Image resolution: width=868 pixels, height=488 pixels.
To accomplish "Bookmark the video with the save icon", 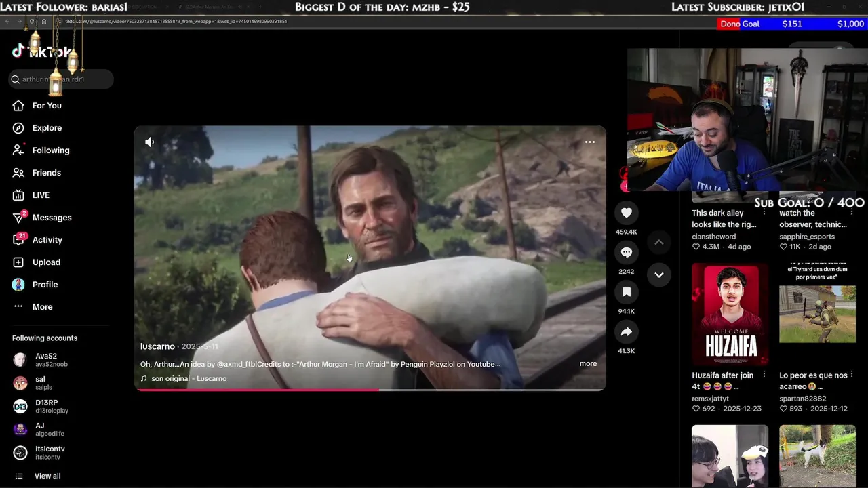I will (x=627, y=292).
